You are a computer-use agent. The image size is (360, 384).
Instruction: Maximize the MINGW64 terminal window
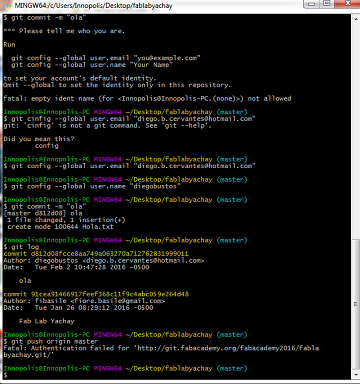click(x=327, y=4)
